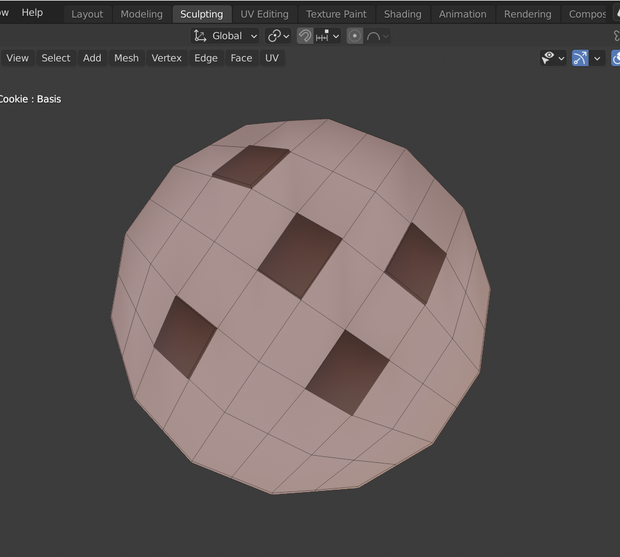The width and height of the screenshot is (620, 557).
Task: Open the pivot point link dropdown
Action: [278, 36]
